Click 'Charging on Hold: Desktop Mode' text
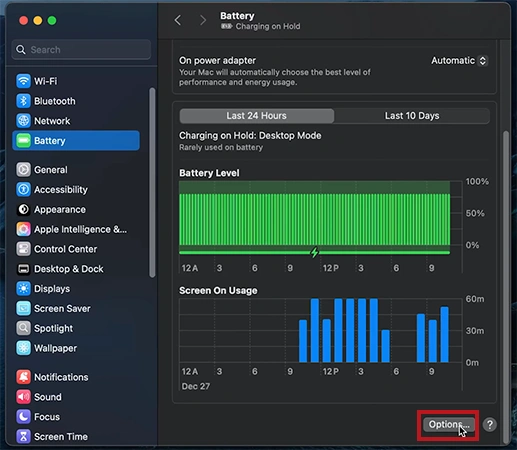Screen dimensions: 517x450 coord(250,136)
